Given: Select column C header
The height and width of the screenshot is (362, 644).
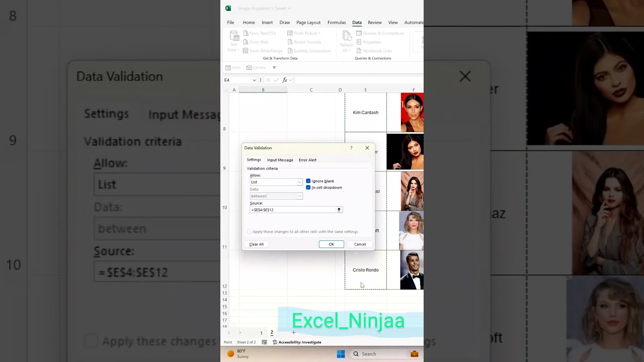Looking at the screenshot, I should tap(311, 89).
